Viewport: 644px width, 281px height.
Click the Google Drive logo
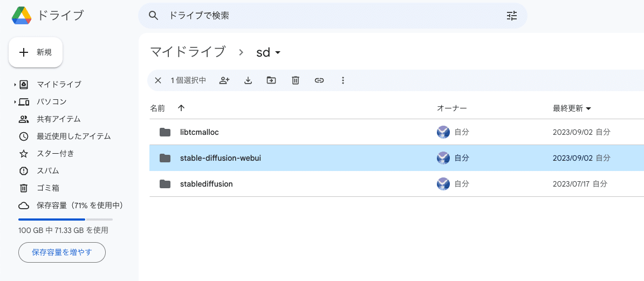pos(22,16)
